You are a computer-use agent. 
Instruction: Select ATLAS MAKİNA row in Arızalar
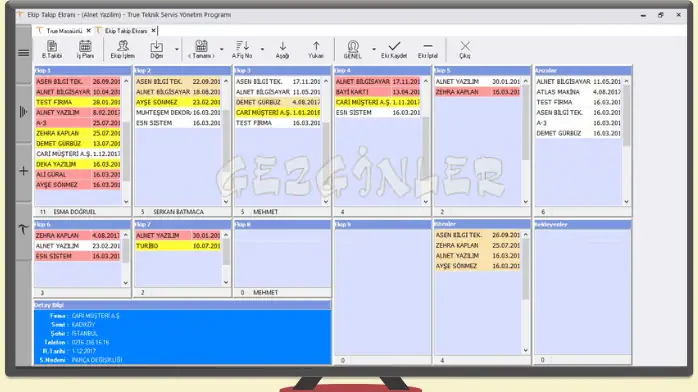coord(578,92)
